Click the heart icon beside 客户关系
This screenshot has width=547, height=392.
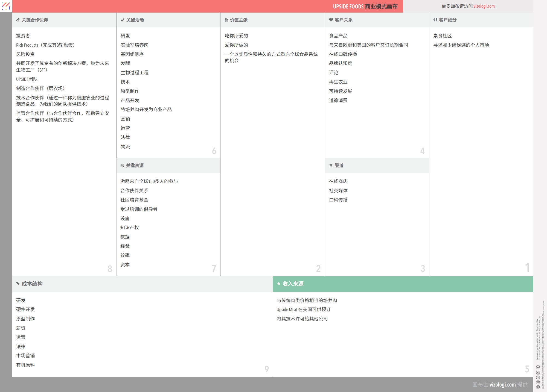(x=331, y=20)
